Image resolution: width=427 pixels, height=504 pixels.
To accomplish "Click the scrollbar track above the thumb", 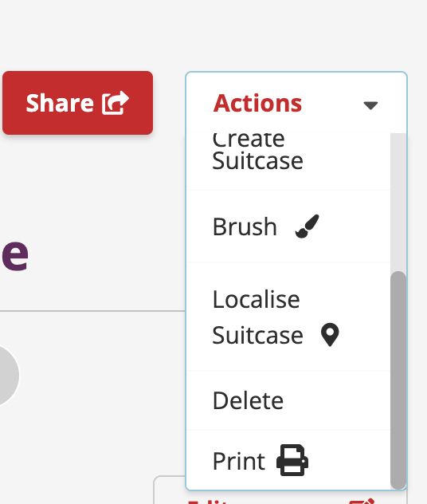I will coord(398,202).
